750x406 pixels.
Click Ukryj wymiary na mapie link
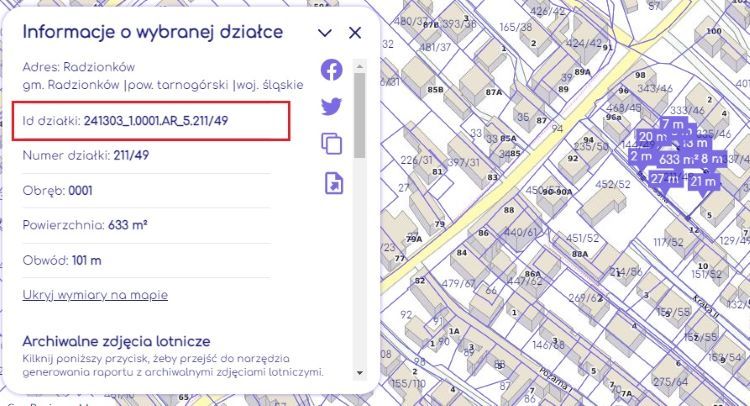[x=95, y=295]
